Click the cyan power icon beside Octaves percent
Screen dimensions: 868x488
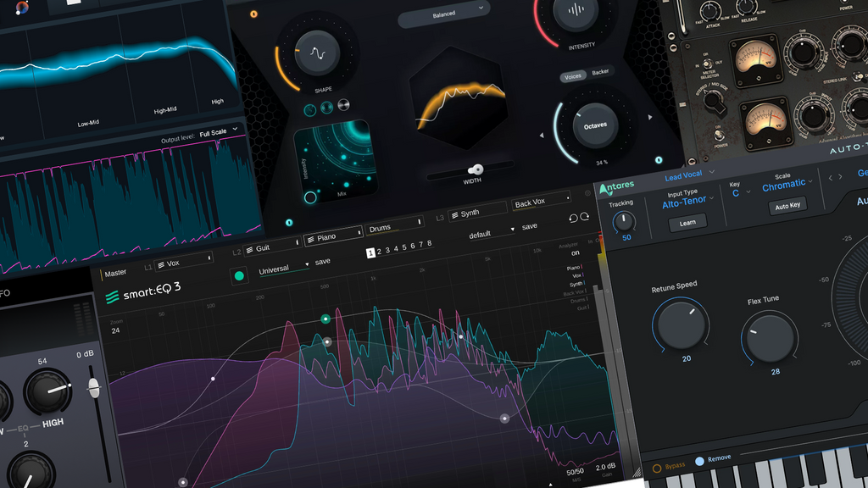tap(659, 160)
